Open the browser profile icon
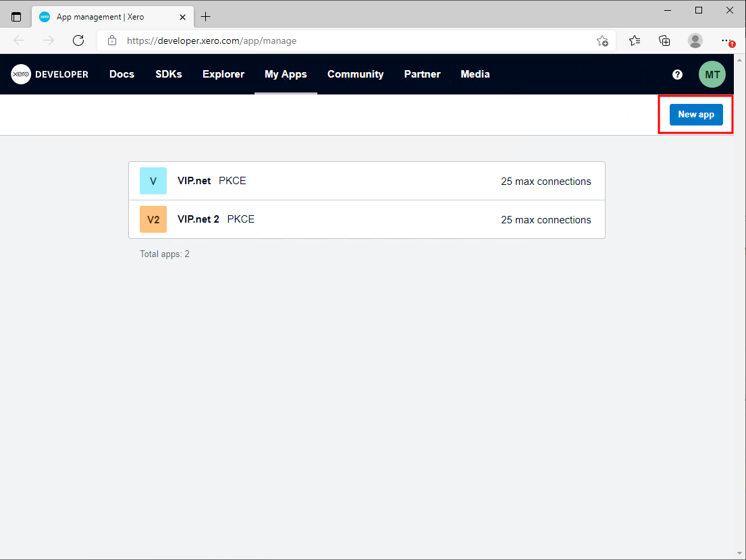The image size is (746, 560). (695, 41)
